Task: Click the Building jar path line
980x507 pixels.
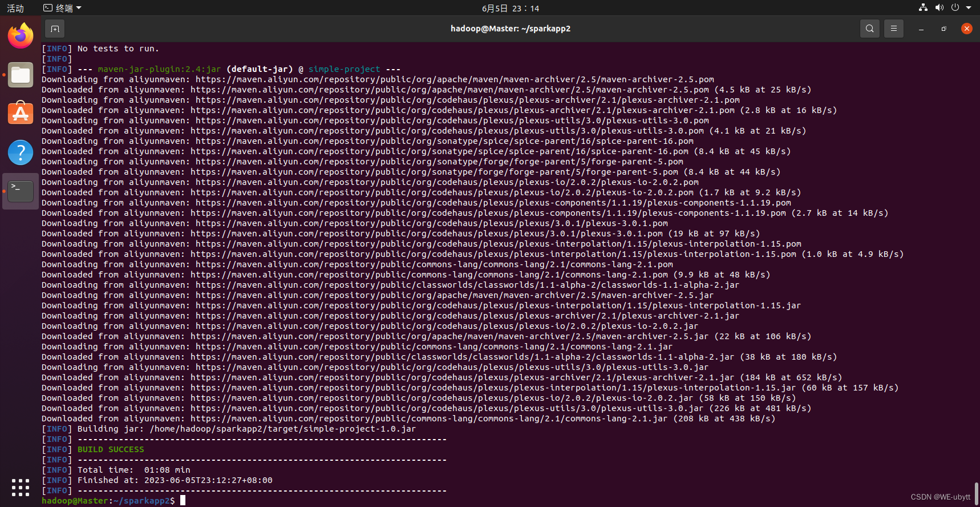Action: 246,429
